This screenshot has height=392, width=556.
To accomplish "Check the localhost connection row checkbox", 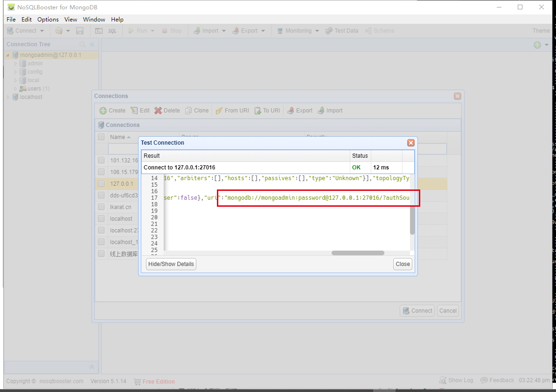I will (101, 219).
